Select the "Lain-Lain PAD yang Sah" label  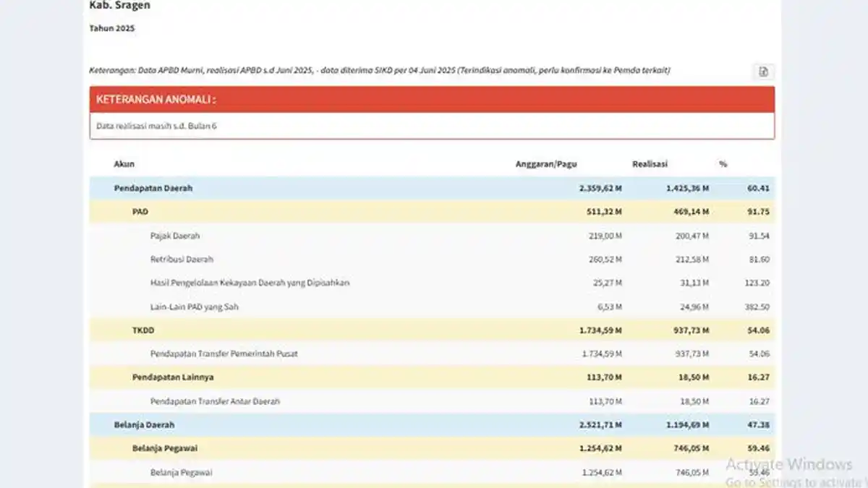[x=195, y=307]
